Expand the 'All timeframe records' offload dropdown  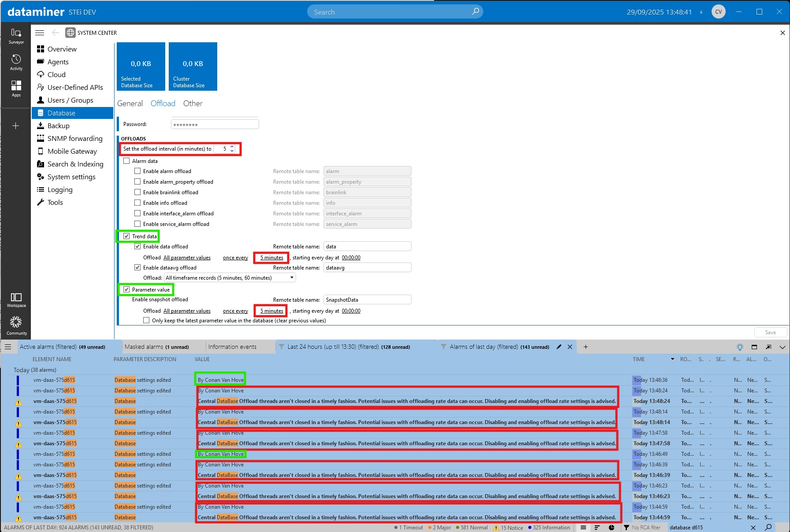pyautogui.click(x=292, y=278)
